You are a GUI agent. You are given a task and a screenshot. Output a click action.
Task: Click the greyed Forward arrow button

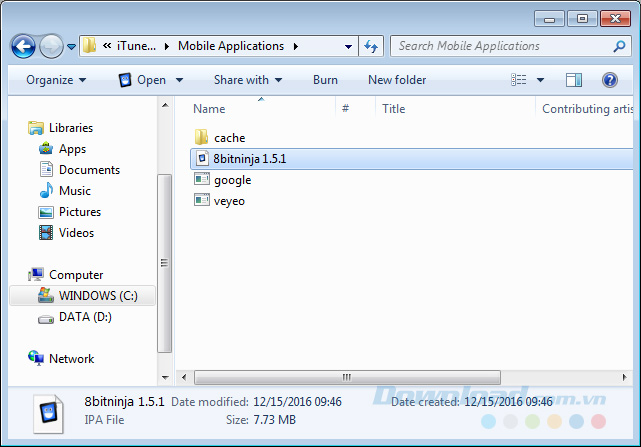click(52, 46)
